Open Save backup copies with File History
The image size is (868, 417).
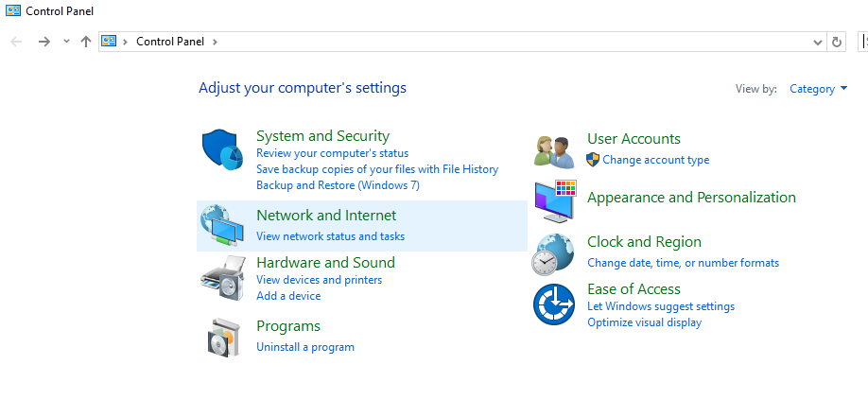pyautogui.click(x=377, y=169)
